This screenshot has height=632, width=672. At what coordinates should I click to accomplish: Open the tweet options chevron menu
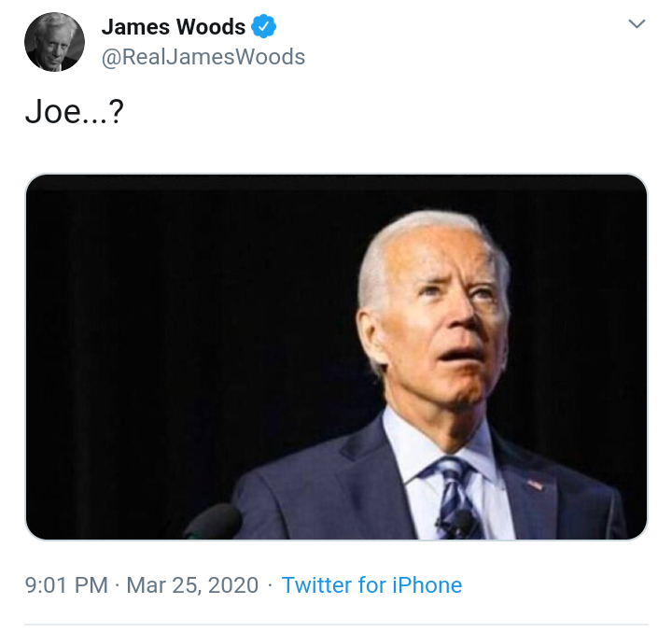pyautogui.click(x=637, y=24)
